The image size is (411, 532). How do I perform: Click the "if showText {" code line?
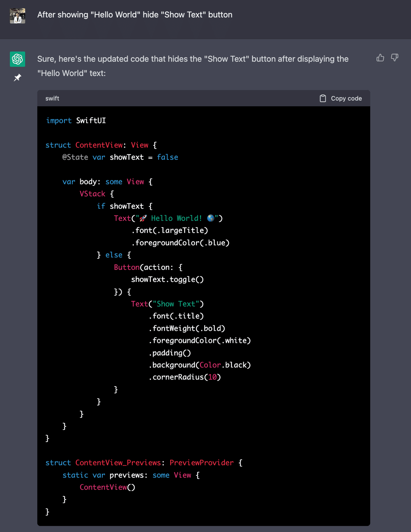pyautogui.click(x=125, y=206)
